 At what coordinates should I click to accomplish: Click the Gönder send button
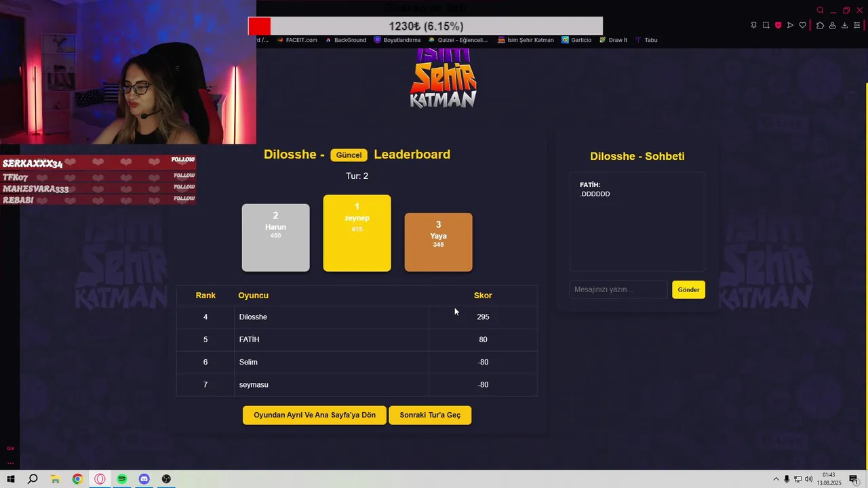click(x=688, y=289)
